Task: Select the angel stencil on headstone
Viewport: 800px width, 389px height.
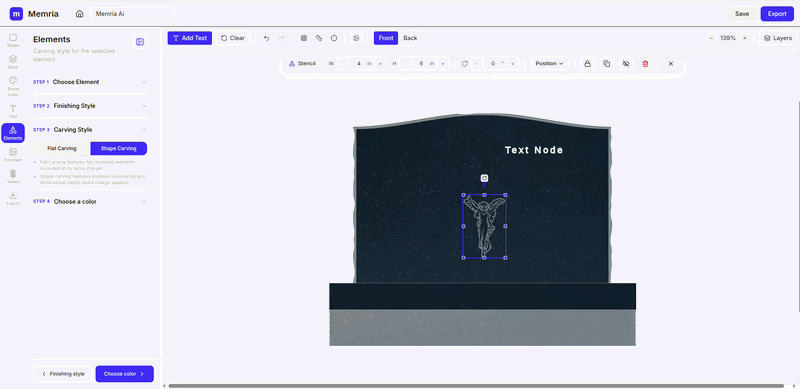Action: click(x=484, y=226)
